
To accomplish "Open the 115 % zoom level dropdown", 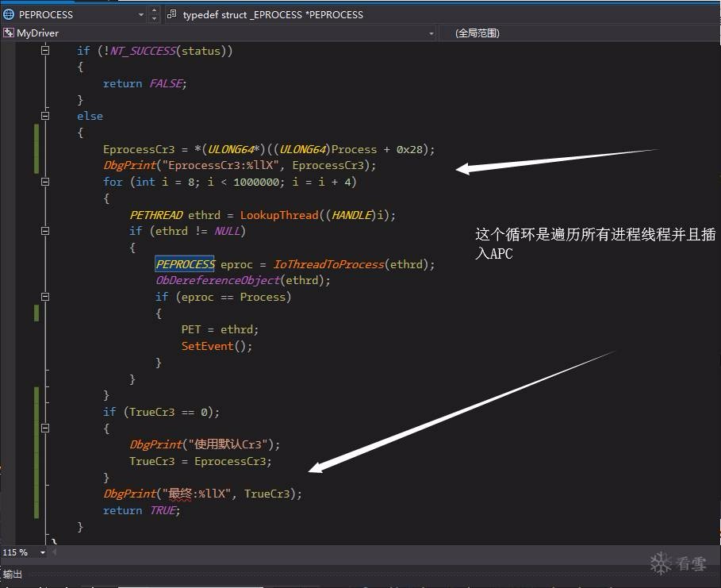I will point(42,552).
